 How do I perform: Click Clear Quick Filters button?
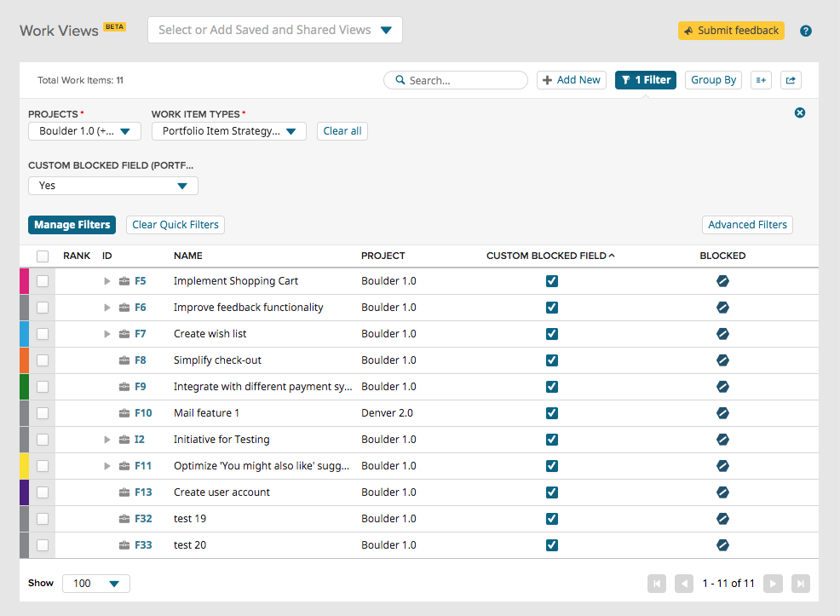point(175,225)
